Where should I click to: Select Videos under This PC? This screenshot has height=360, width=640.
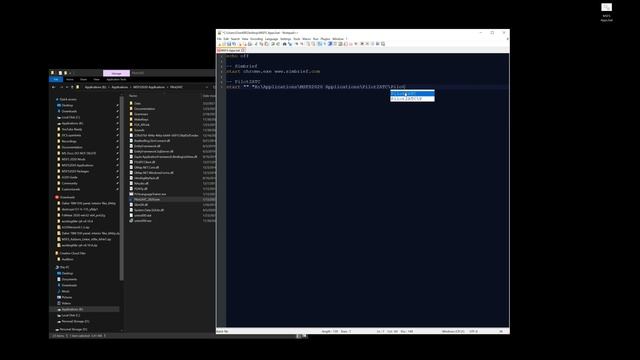[66, 303]
